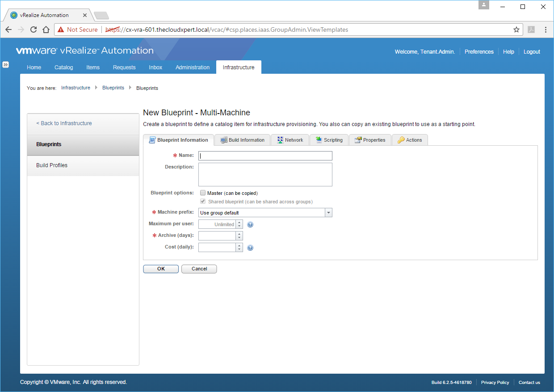Bookmark page with the star icon
The width and height of the screenshot is (554, 392).
tap(516, 30)
